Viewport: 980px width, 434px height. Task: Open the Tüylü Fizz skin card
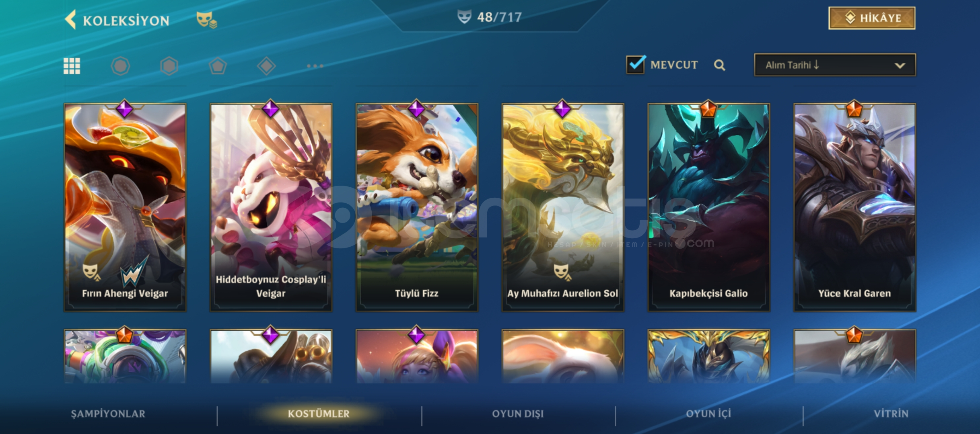(x=417, y=207)
